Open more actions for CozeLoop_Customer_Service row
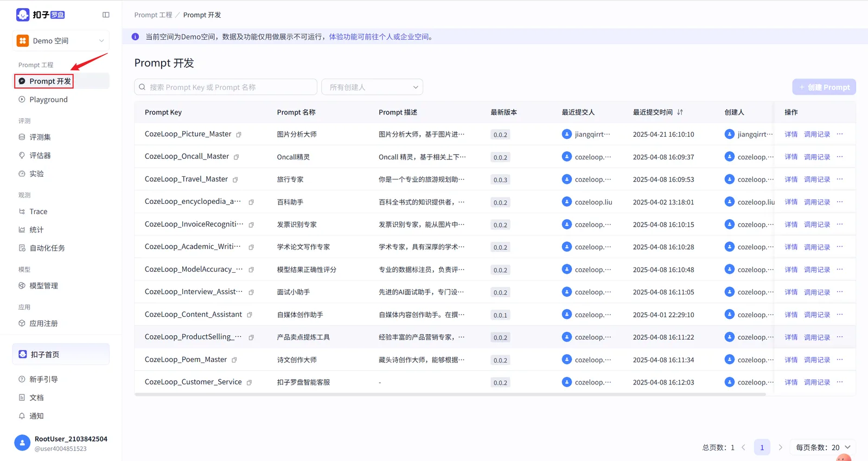Image resolution: width=868 pixels, height=461 pixels. pos(840,382)
